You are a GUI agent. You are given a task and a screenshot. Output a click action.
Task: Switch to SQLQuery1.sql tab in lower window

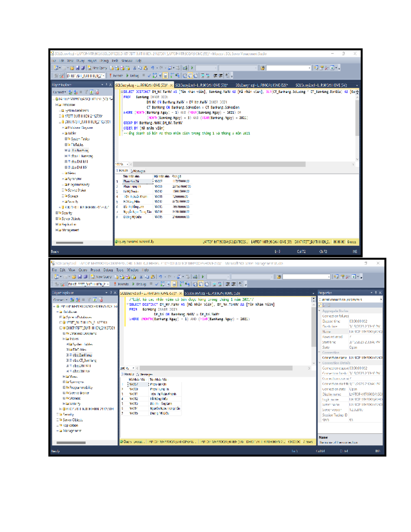click(x=212, y=293)
